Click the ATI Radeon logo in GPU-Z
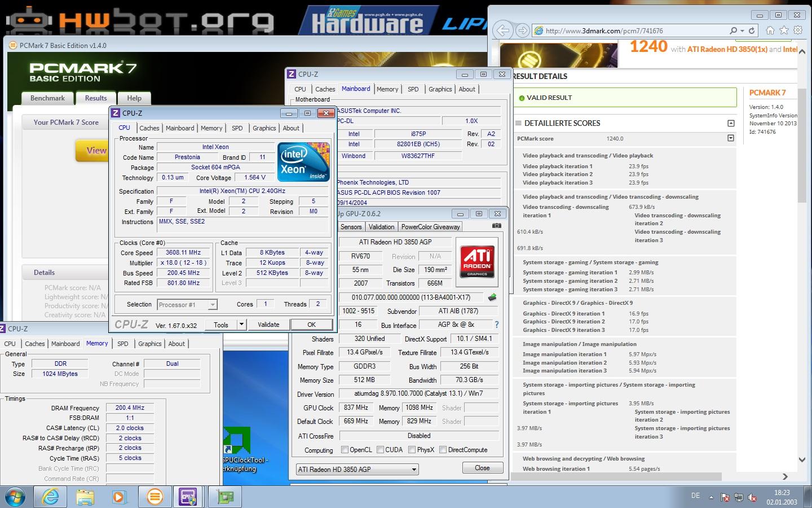812x508 pixels. point(477,262)
